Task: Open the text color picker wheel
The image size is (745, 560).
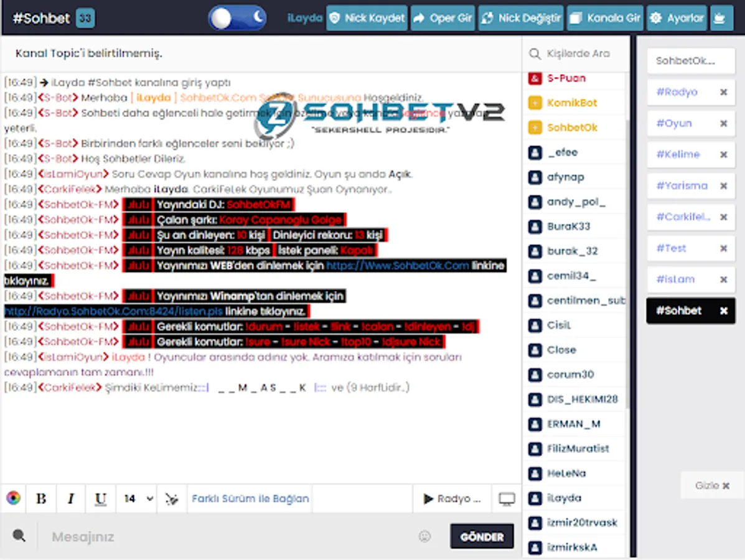Action: (x=13, y=498)
